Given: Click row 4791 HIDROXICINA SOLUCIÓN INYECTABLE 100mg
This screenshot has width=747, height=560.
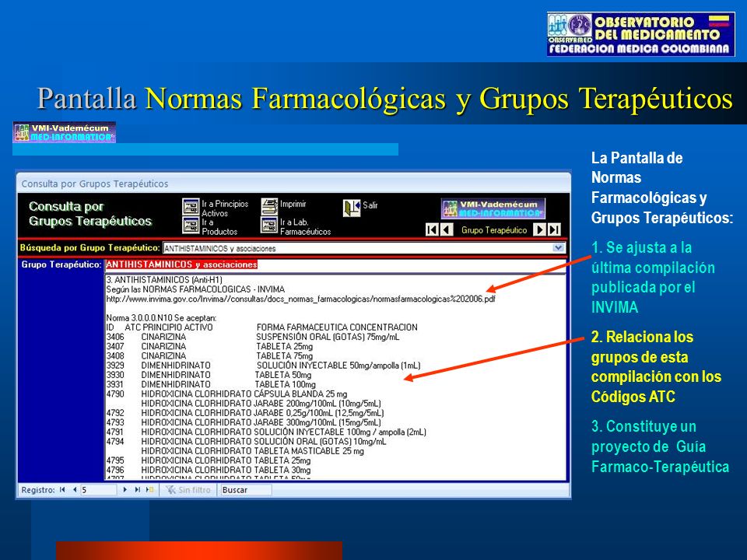Looking at the screenshot, I should pos(266,432).
